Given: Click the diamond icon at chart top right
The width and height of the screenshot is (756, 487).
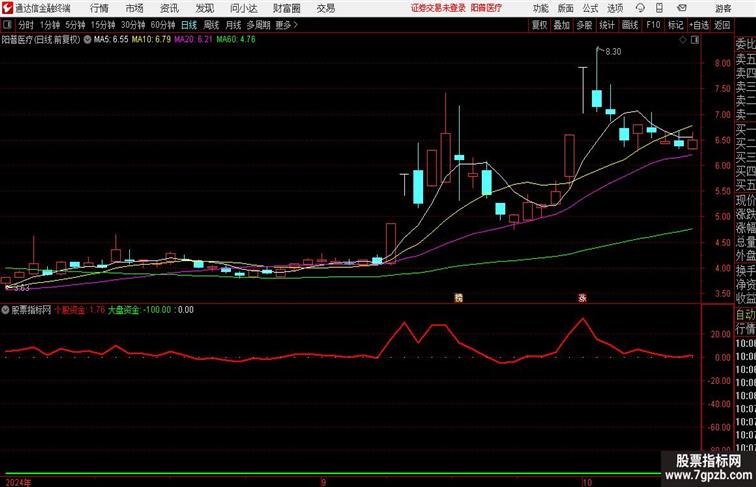Looking at the screenshot, I should coord(683,41).
